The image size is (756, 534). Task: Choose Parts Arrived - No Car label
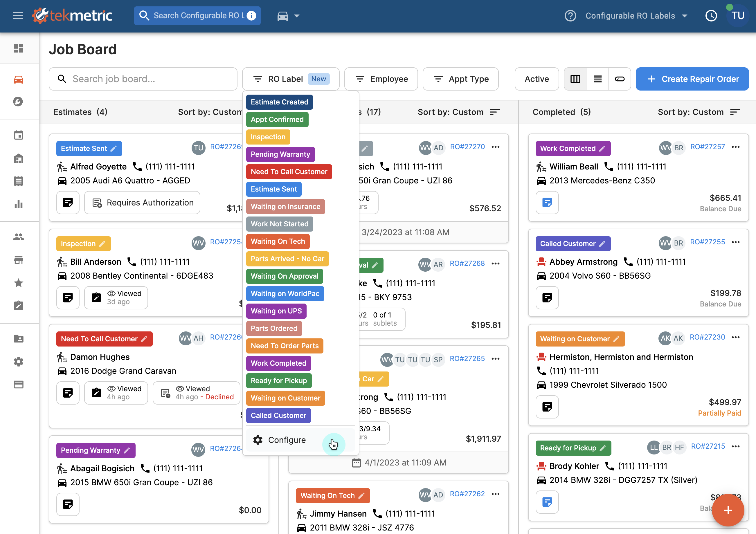287,259
